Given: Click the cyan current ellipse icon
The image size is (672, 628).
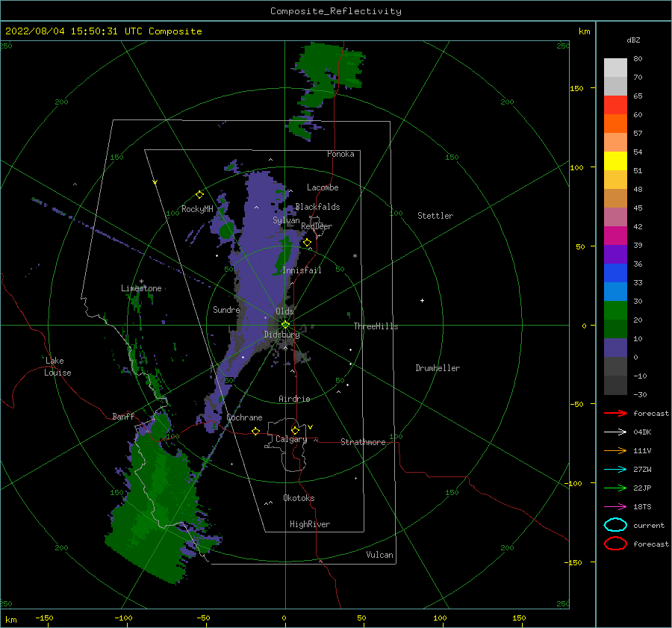Looking at the screenshot, I should pyautogui.click(x=615, y=525).
